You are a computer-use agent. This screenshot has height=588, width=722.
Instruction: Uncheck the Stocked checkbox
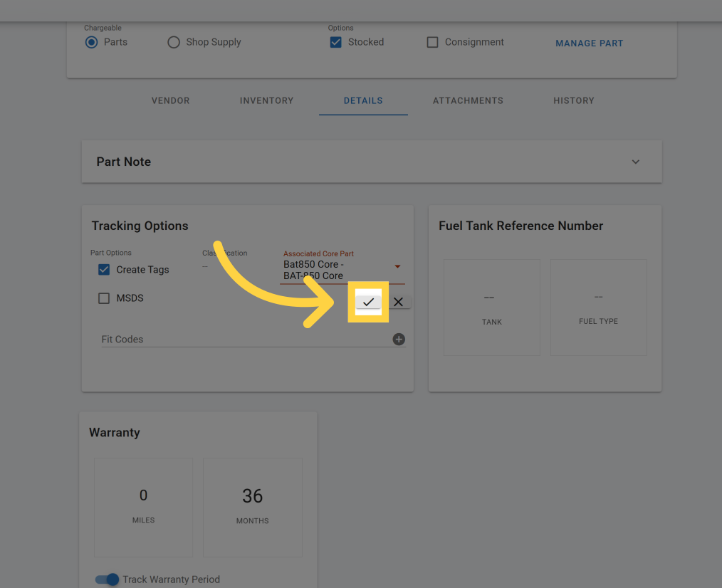335,42
